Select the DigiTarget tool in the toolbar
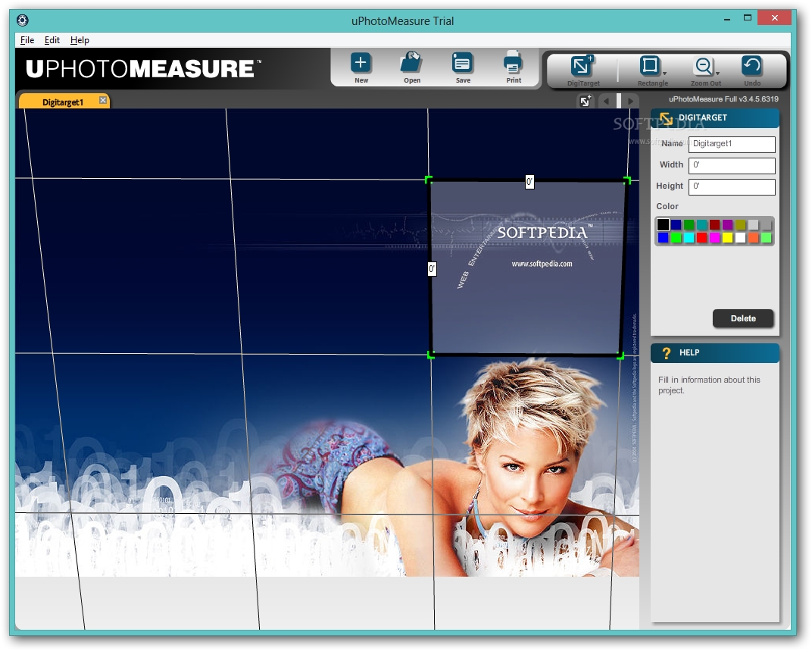812x651 pixels. click(x=582, y=66)
